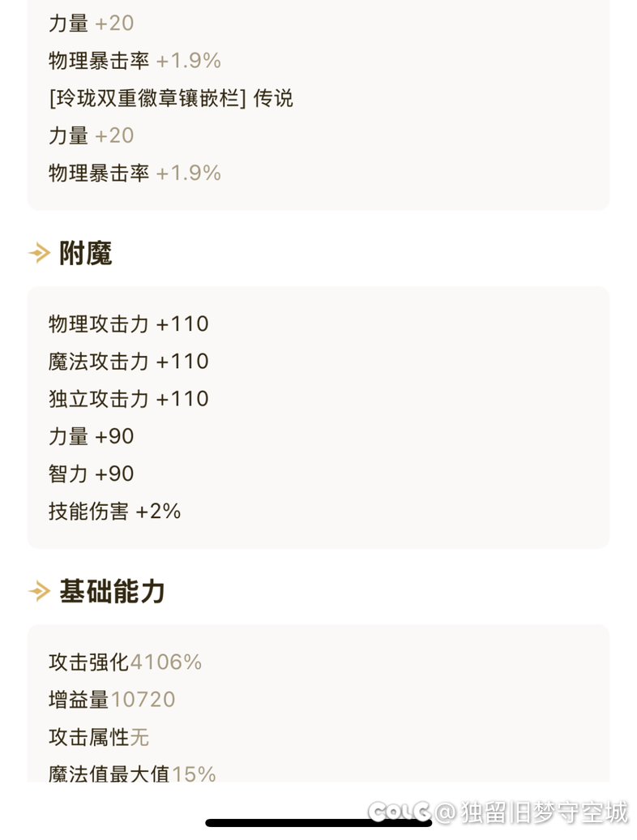Tap the 力量 +20 line under badge slot
637x840 pixels.
pyautogui.click(x=91, y=135)
